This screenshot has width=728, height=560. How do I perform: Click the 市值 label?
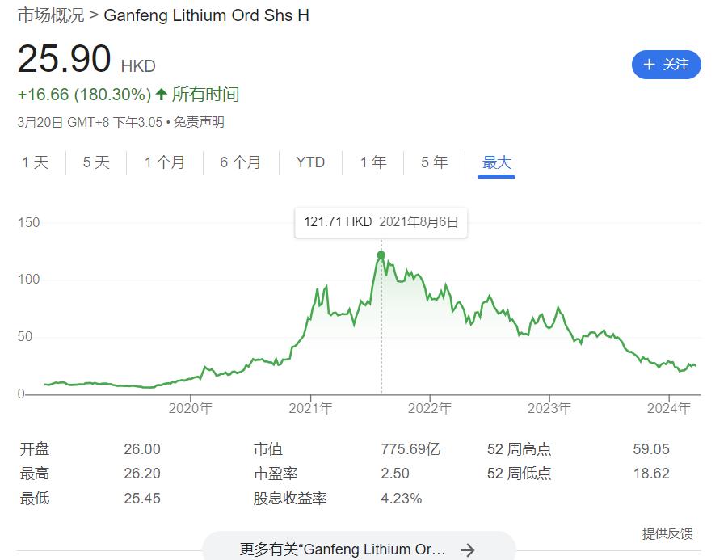268,449
